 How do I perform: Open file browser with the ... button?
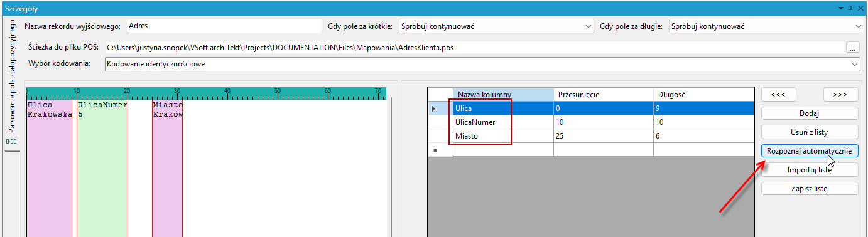tap(852, 47)
